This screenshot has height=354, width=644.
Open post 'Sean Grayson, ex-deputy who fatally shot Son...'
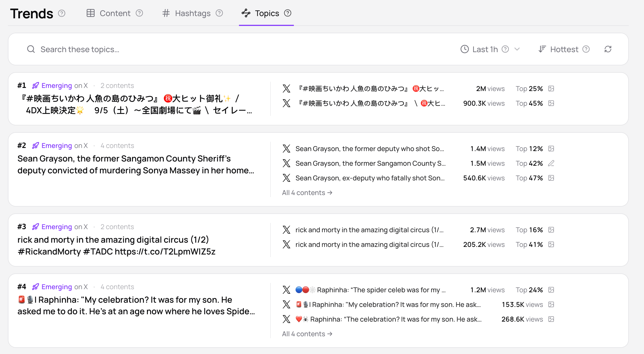click(370, 178)
